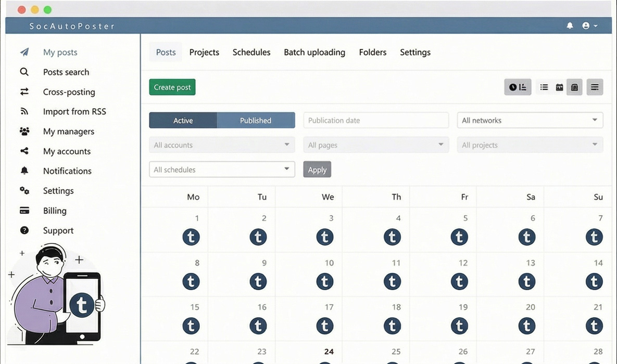Select the Published posts filter
The image size is (617, 364).
click(256, 120)
